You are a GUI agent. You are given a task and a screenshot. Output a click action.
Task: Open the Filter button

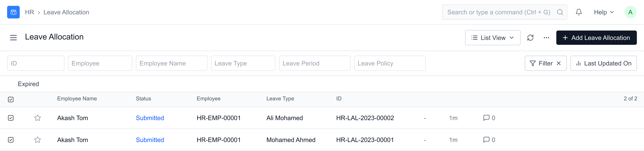pos(541,63)
